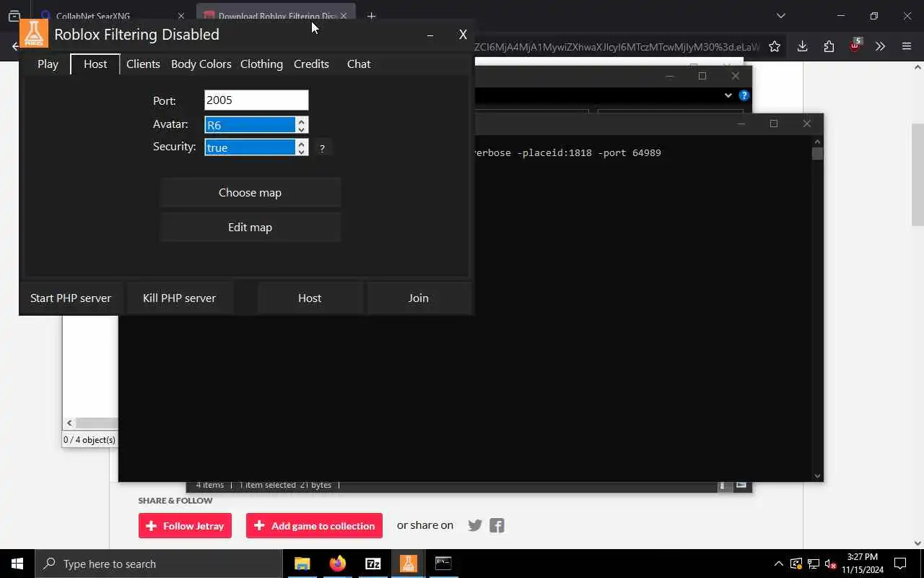Switch to the Host tab
Viewport: 924px width, 578px height.
pos(95,64)
